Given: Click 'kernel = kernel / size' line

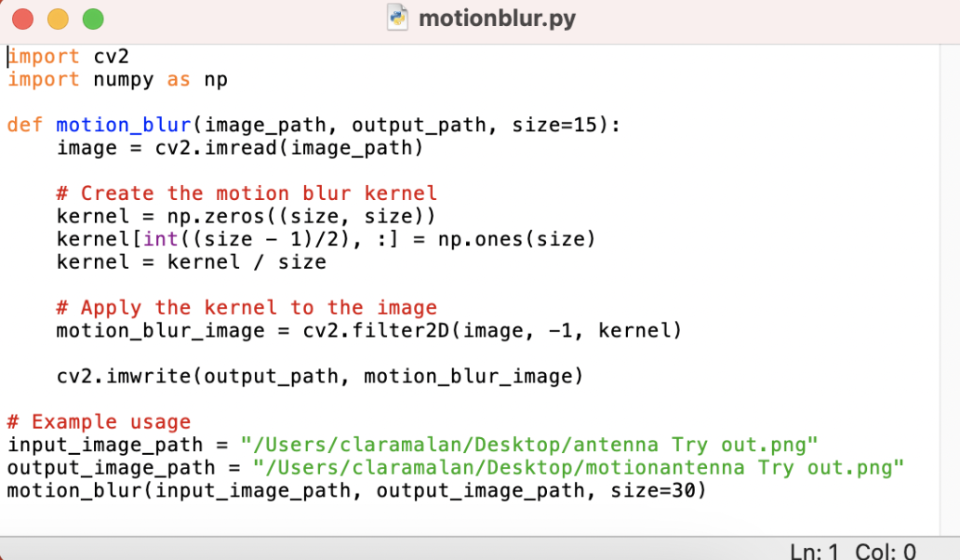Looking at the screenshot, I should 191,262.
